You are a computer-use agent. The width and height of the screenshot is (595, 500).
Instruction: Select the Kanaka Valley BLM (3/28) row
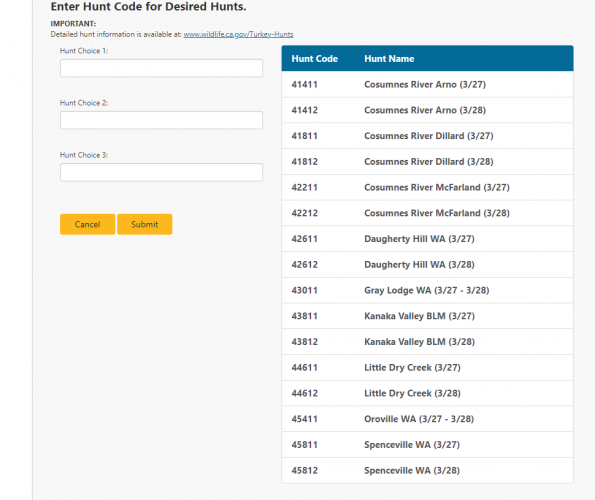(427, 342)
